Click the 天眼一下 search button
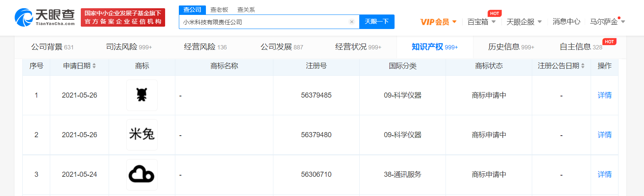The height and width of the screenshot is (196, 644). tap(377, 22)
